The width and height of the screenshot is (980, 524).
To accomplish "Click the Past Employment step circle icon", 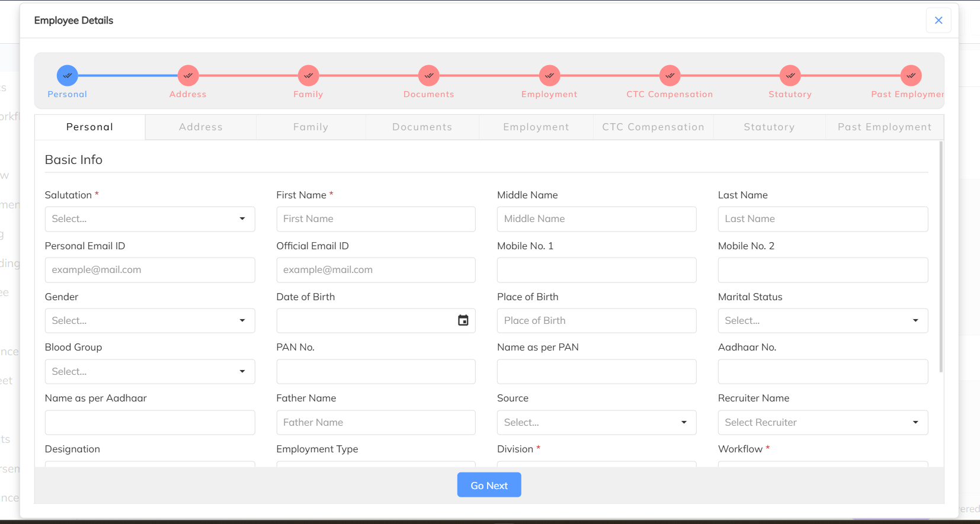I will [x=911, y=76].
